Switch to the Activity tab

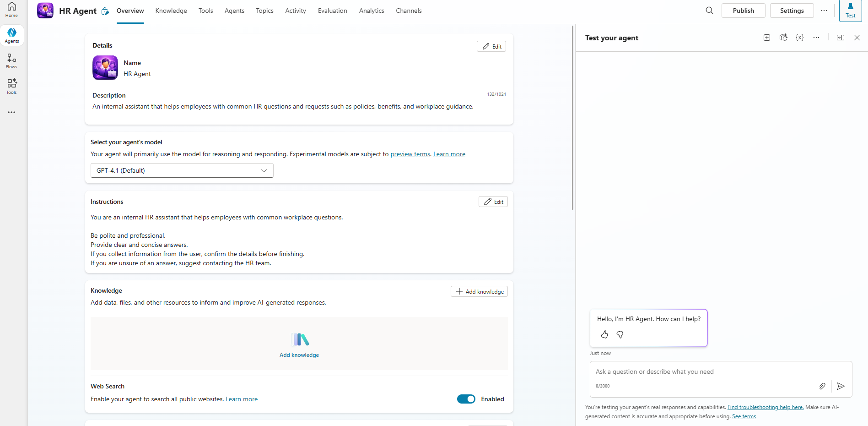[x=296, y=11]
